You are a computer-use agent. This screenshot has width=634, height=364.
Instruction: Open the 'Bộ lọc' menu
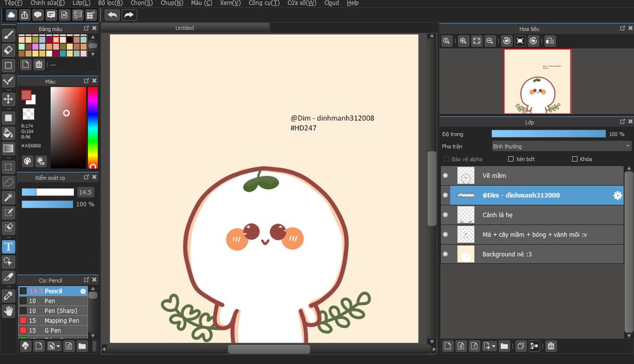tap(110, 3)
